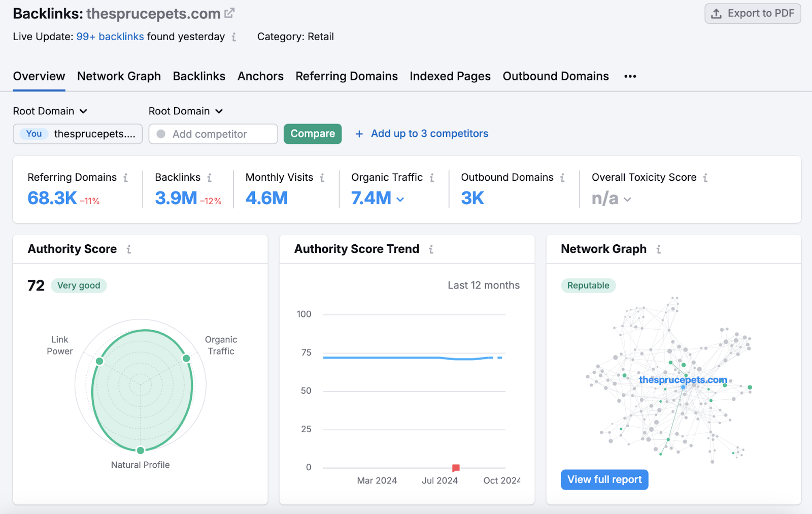Click the Last 12 months label
The height and width of the screenshot is (514, 812).
tap(484, 285)
